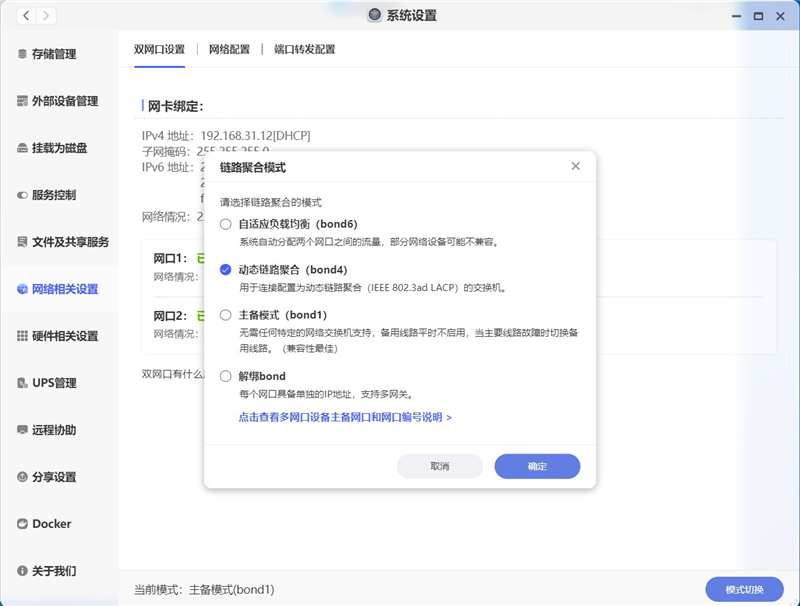The image size is (800, 606).
Task: Switch to the 网络配置 tab
Action: pyautogui.click(x=229, y=49)
